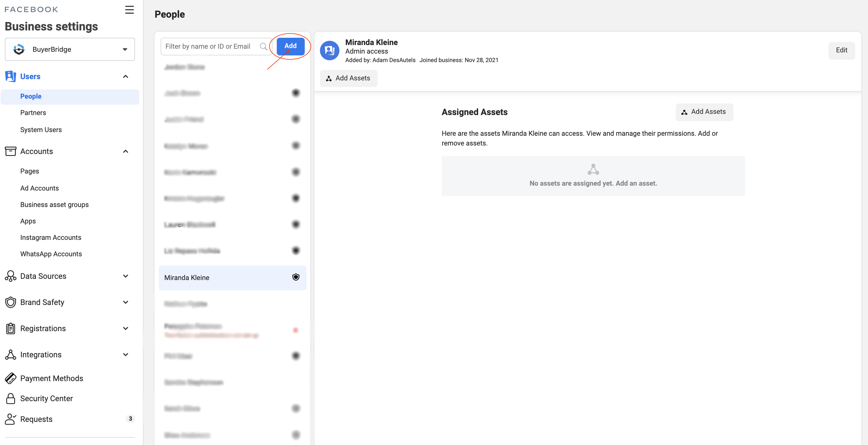Click the Data Sources icon
This screenshot has width=868, height=445.
10,276
